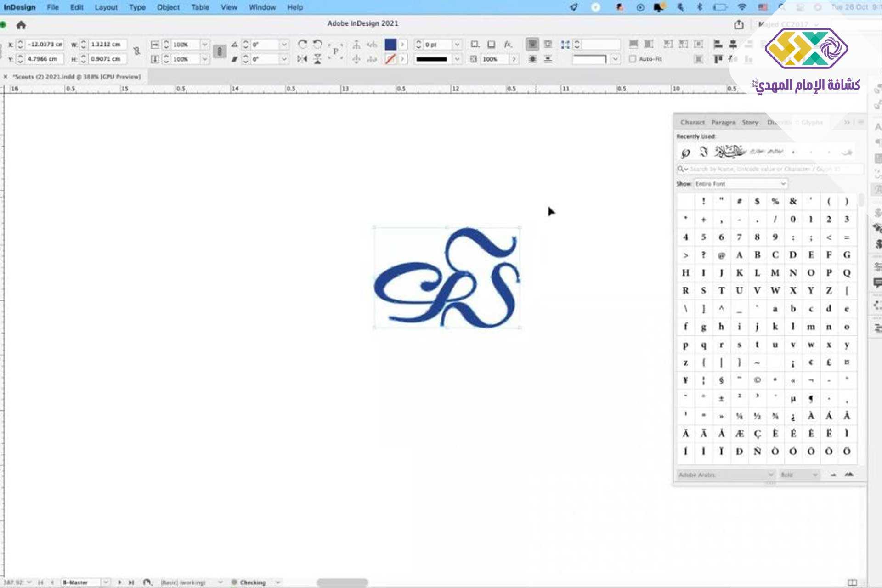Click the effects fx icon
This screenshot has height=588, width=882.
click(508, 44)
